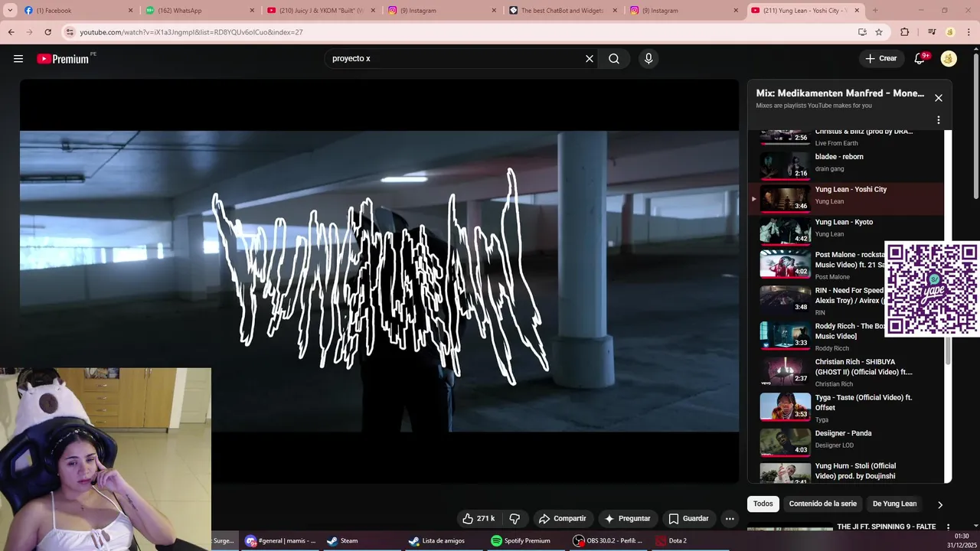The height and width of the screenshot is (551, 980).
Task: Switch to the ChatBot and Widgets tab
Action: coord(563,10)
